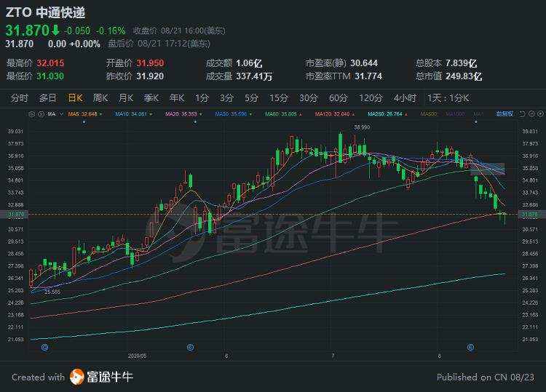Click the leftmost event marker on the time axis
This screenshot has height=392, width=546.
[44, 347]
